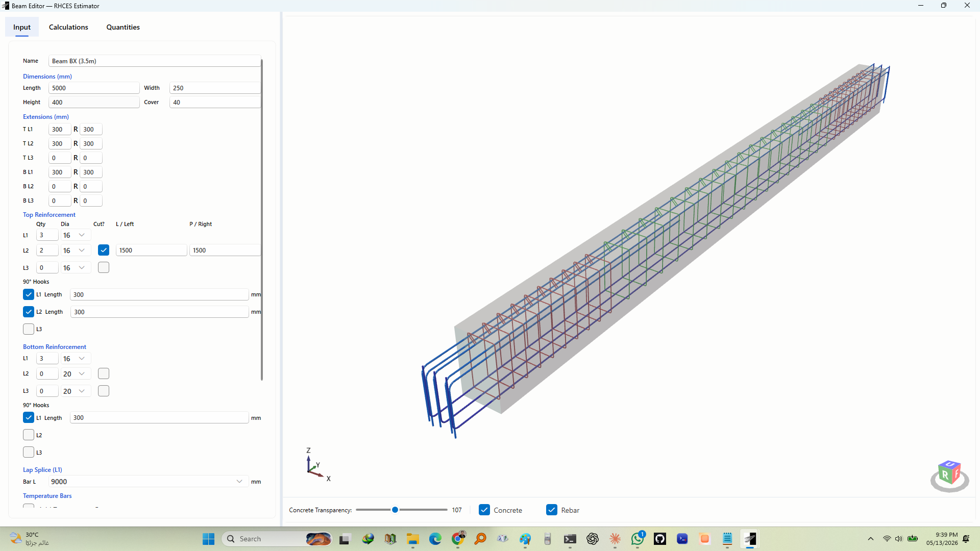This screenshot has width=980, height=551.
Task: Click the taskbar Search box
Action: (x=277, y=539)
